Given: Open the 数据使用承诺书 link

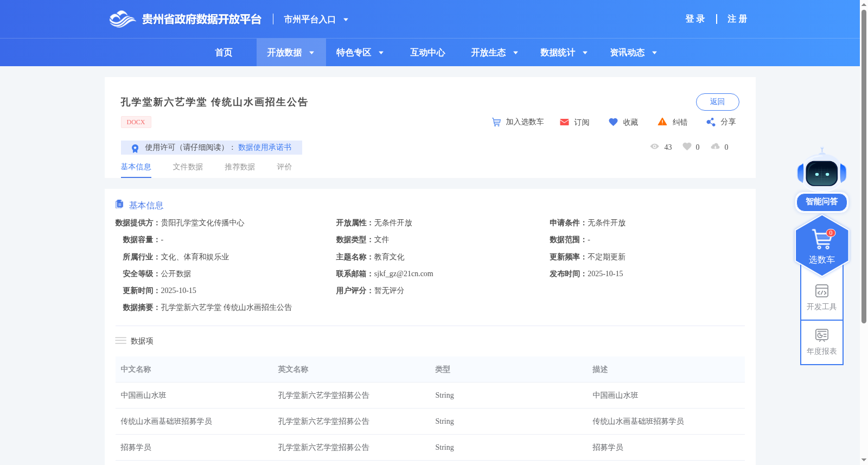Looking at the screenshot, I should point(265,148).
